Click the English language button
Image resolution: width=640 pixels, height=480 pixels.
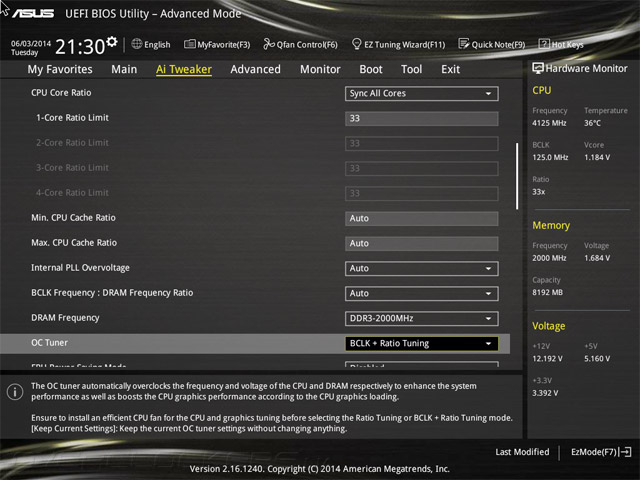coord(157,44)
